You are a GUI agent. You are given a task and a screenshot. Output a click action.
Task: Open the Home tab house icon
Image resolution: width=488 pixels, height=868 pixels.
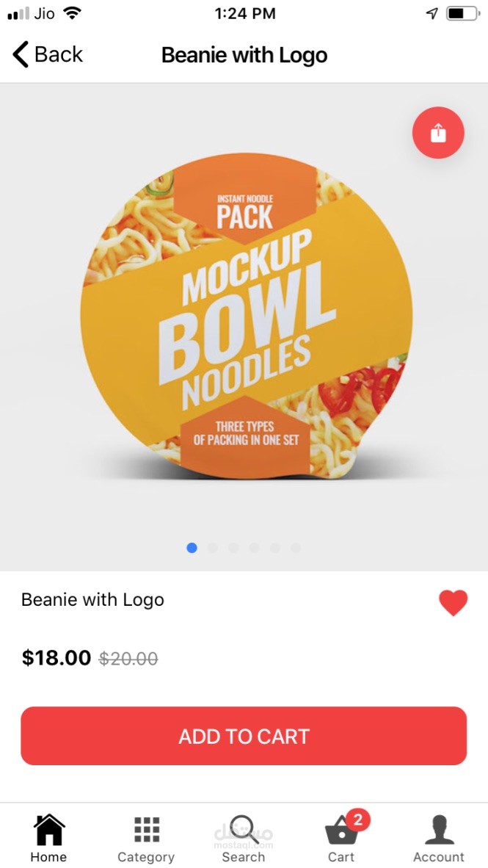(x=49, y=829)
